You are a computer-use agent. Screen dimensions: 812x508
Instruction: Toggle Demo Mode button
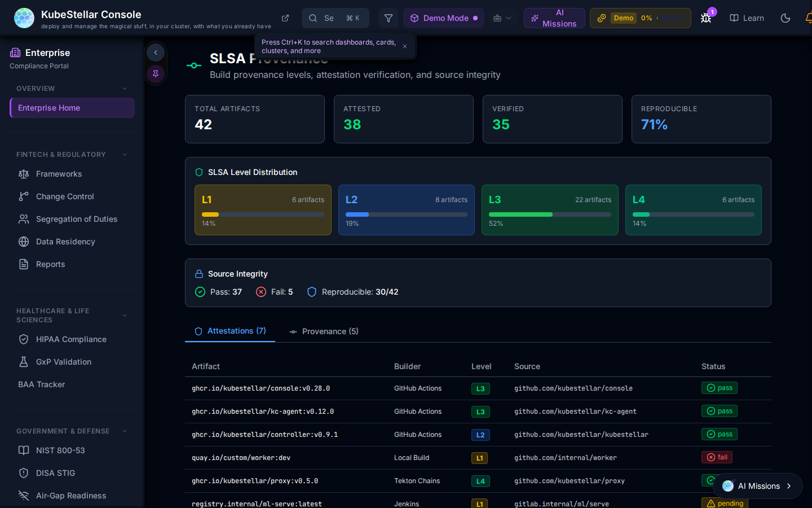click(444, 18)
